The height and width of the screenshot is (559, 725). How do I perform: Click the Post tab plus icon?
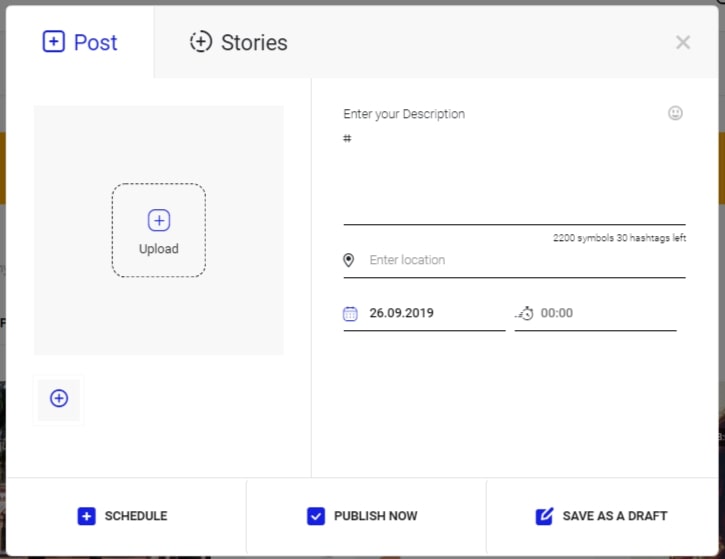pyautogui.click(x=54, y=42)
